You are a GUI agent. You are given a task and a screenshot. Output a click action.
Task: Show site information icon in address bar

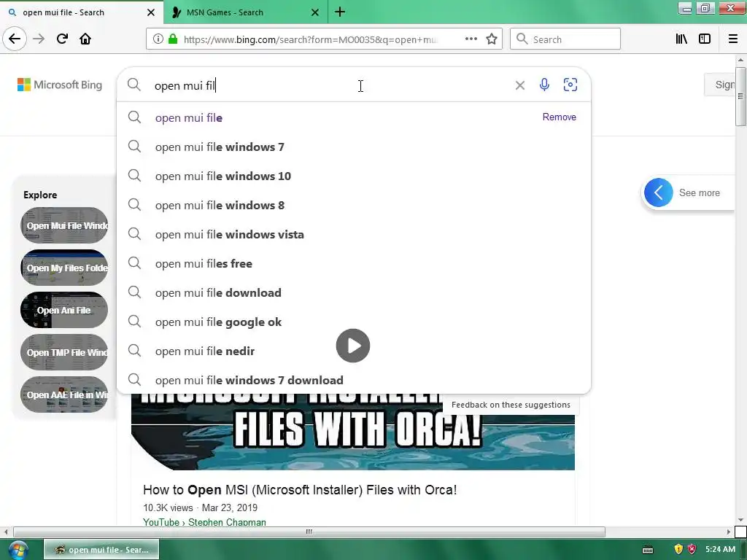pyautogui.click(x=158, y=39)
